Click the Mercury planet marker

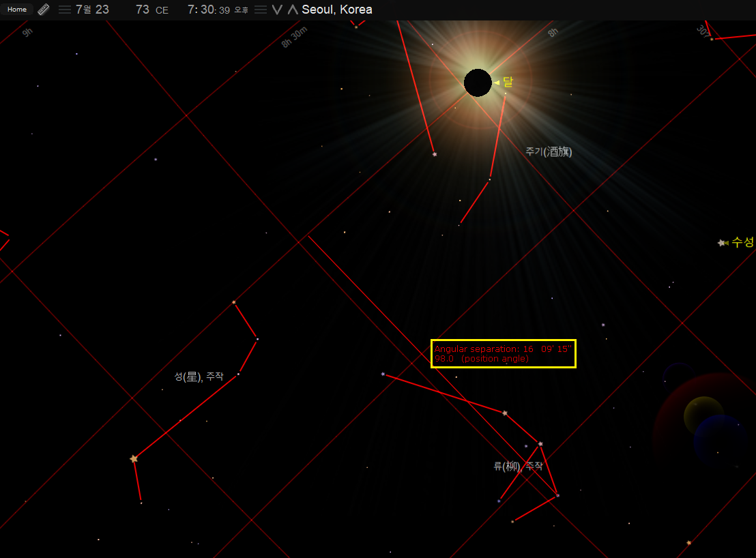721,243
